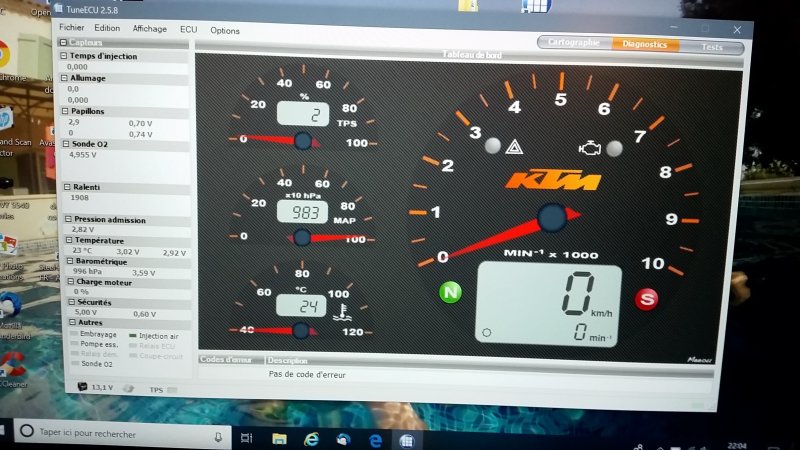
Task: Collapse the Autres section
Action: tap(72, 322)
